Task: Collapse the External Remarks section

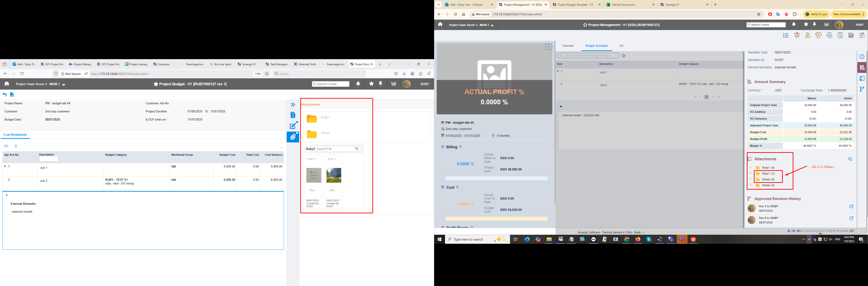Action: pyautogui.click(x=7, y=195)
